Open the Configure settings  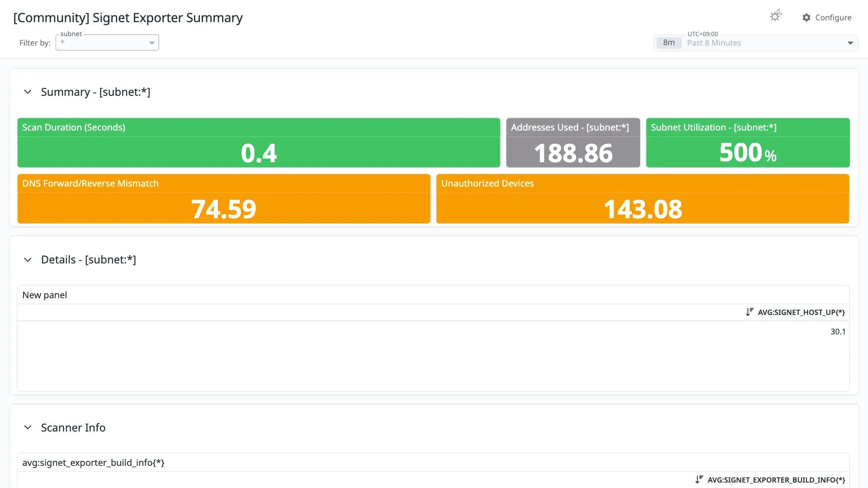827,18
